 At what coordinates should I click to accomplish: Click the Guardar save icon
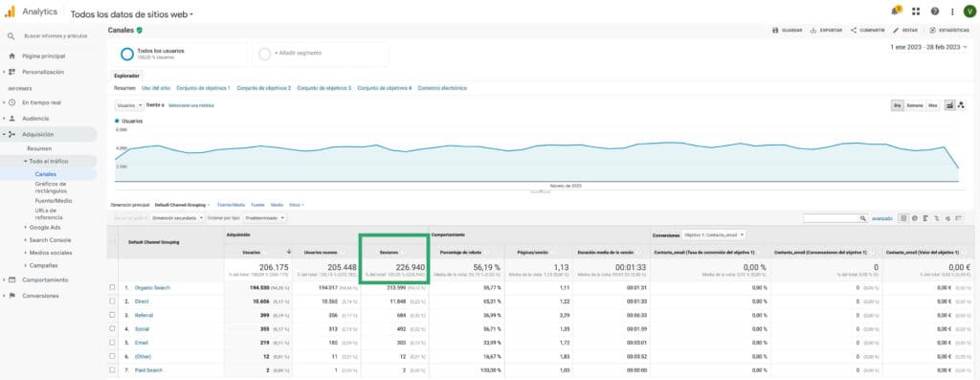pyautogui.click(x=775, y=30)
